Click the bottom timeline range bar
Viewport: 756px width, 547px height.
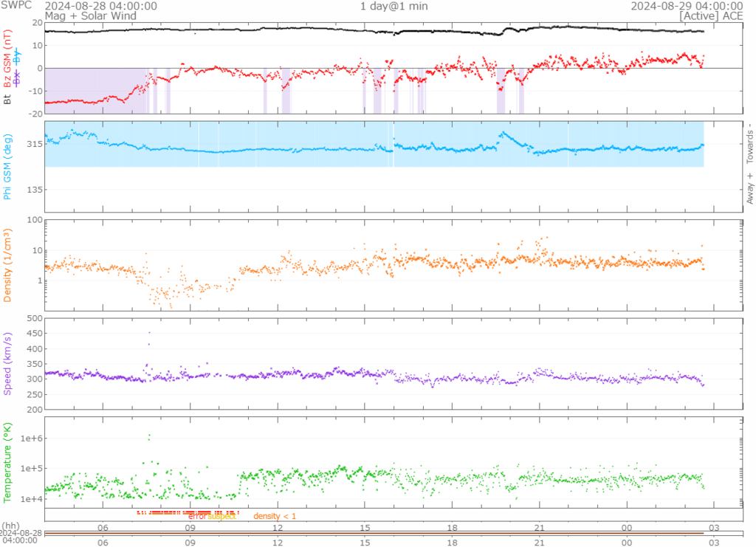(374, 532)
